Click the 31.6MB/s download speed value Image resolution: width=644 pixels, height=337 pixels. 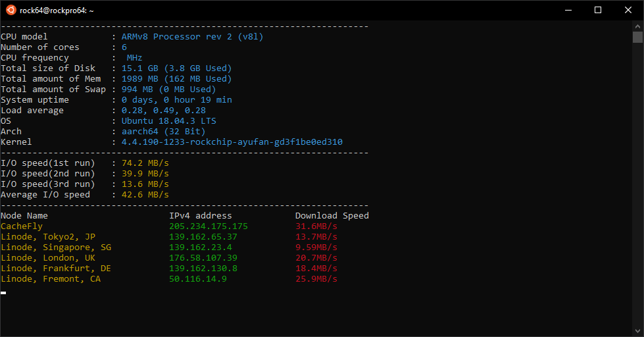click(x=316, y=226)
